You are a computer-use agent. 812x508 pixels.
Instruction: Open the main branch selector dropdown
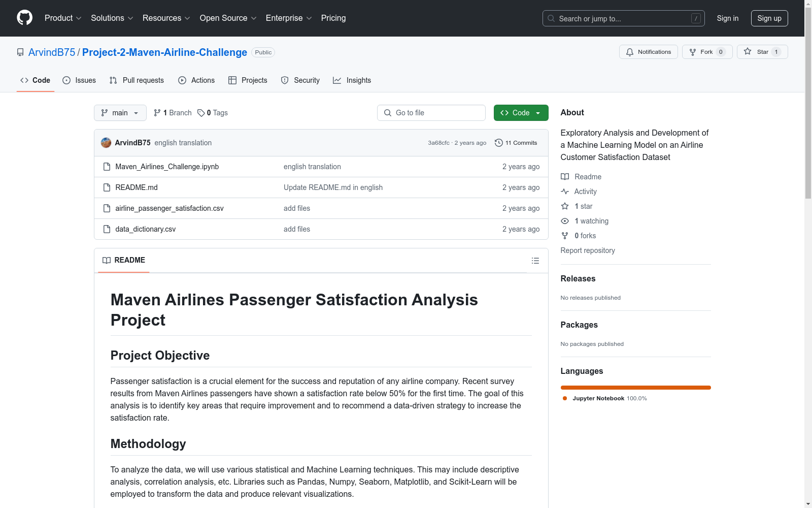pyautogui.click(x=120, y=113)
